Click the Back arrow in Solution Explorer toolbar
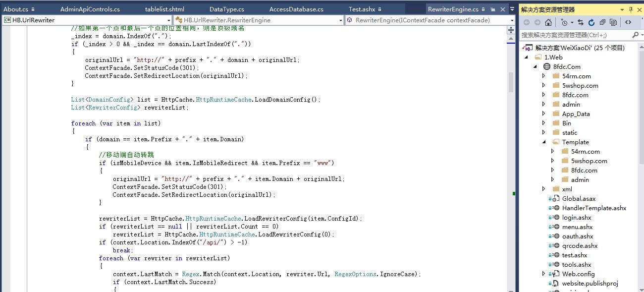 coord(527,22)
